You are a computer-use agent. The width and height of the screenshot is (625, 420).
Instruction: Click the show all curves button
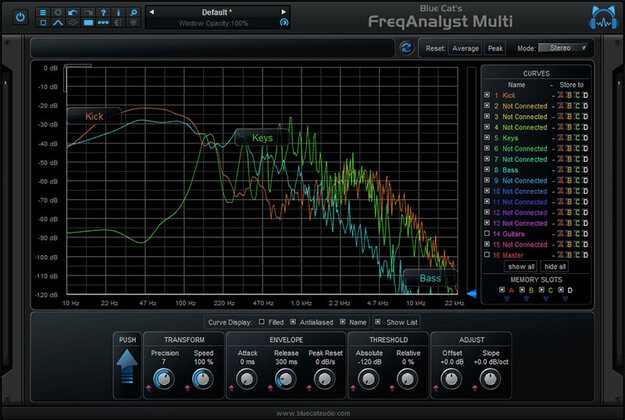521,267
